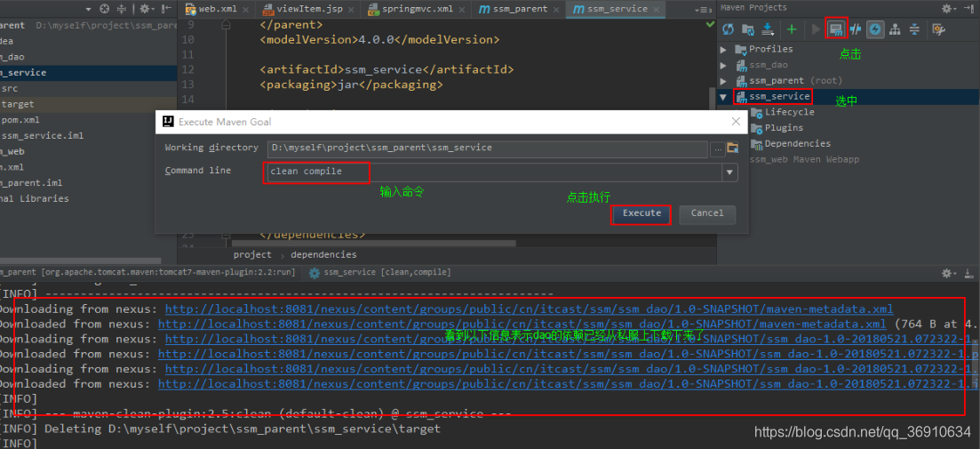This screenshot has width=980, height=449.
Task: Click the Execute button
Action: pyautogui.click(x=641, y=214)
